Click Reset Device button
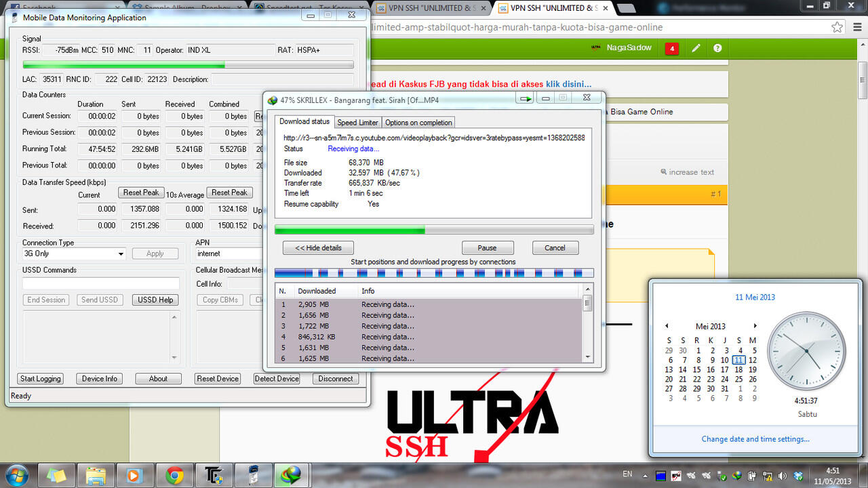This screenshot has height=488, width=868. tap(218, 379)
